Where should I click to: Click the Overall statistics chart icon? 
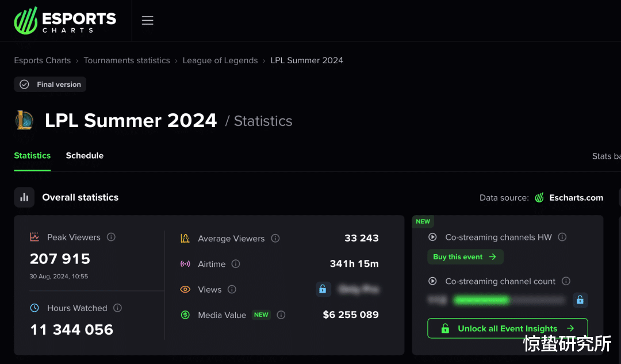(24, 197)
